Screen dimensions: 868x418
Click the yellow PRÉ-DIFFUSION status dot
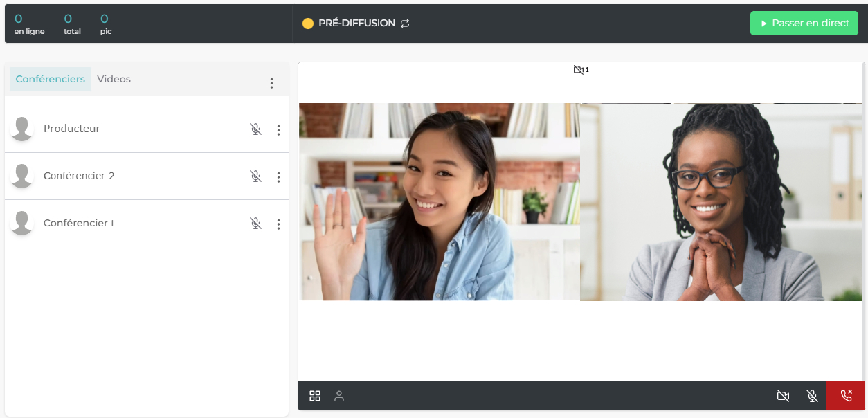308,24
